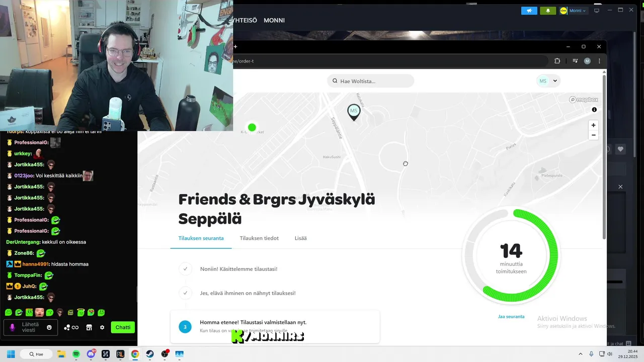Screen dimensions: 644x362
Task: Open Rocket League icon in taskbar
Action: pyautogui.click(x=120, y=354)
